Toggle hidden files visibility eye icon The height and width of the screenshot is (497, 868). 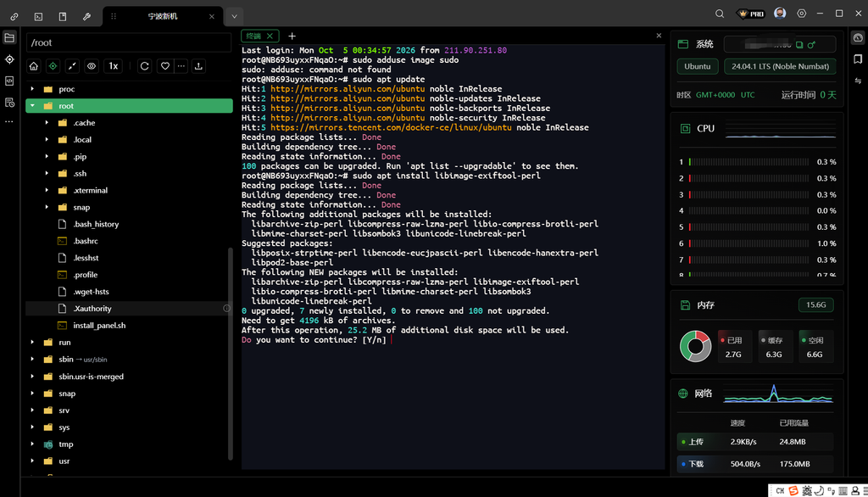[x=92, y=66]
